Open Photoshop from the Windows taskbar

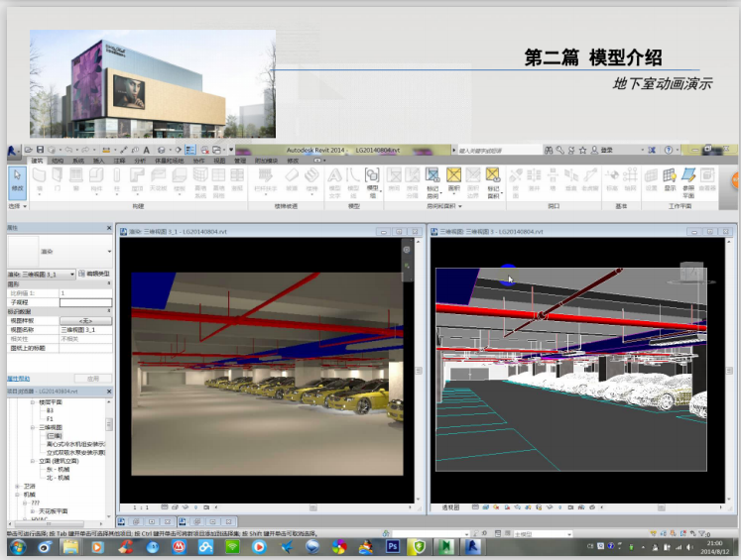click(x=393, y=546)
